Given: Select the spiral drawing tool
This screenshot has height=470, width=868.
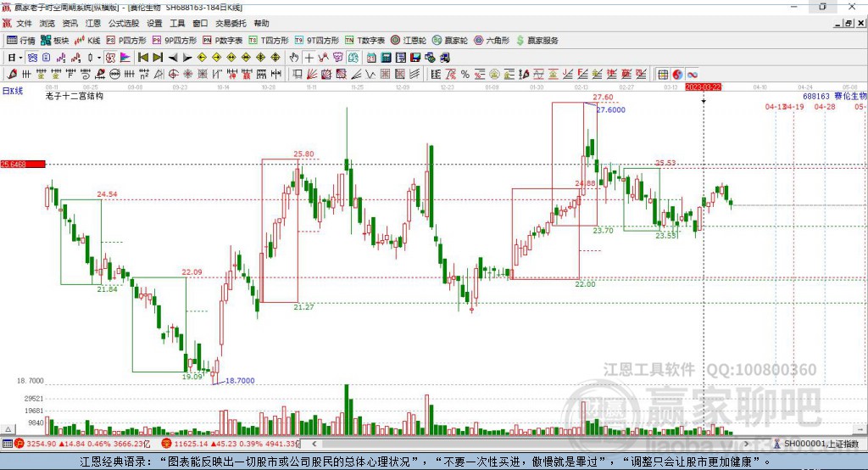Looking at the screenshot, I should coord(86,75).
